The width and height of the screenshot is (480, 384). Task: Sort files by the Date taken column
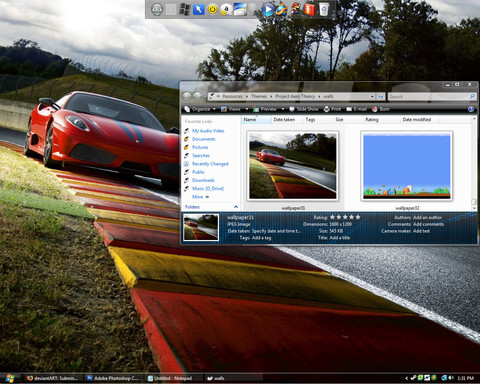click(284, 119)
